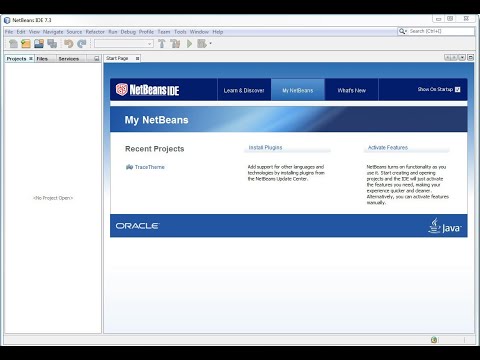Image resolution: width=480 pixels, height=360 pixels.
Task: Click the New Project toolbar icon
Action: (26, 43)
